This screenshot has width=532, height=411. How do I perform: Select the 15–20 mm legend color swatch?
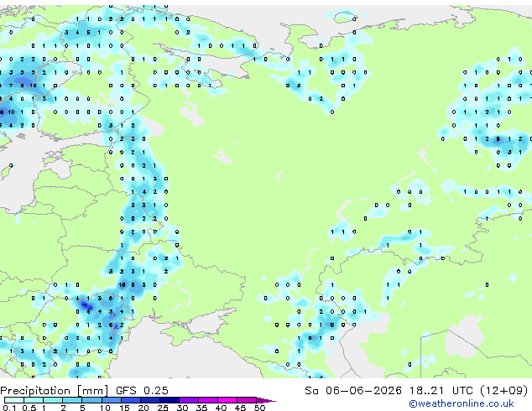(130, 400)
